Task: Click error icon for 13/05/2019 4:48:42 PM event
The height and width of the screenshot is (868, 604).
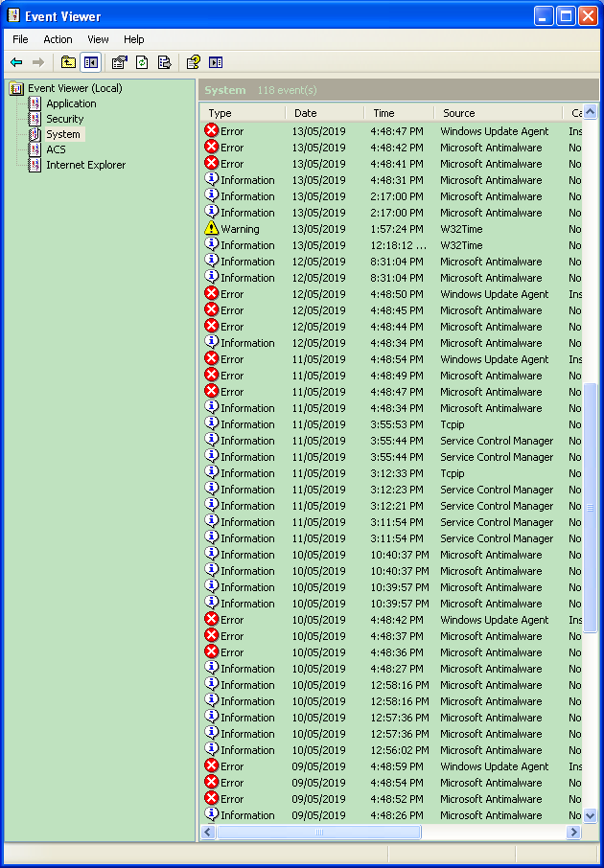Action: pyautogui.click(x=211, y=148)
